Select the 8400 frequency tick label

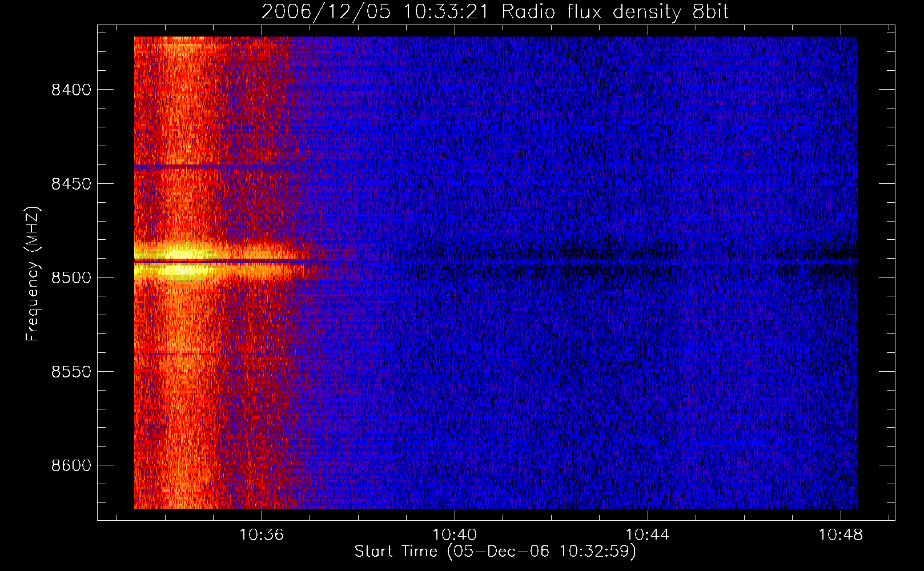tap(71, 90)
